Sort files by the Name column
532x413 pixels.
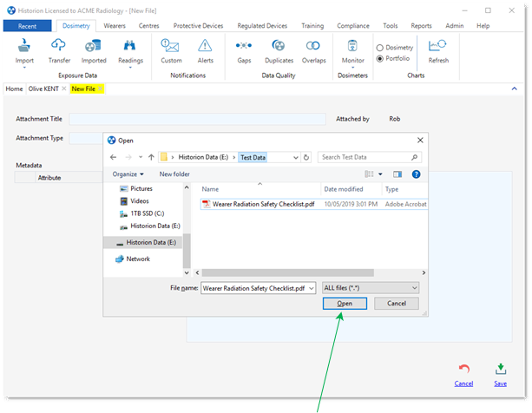click(210, 189)
